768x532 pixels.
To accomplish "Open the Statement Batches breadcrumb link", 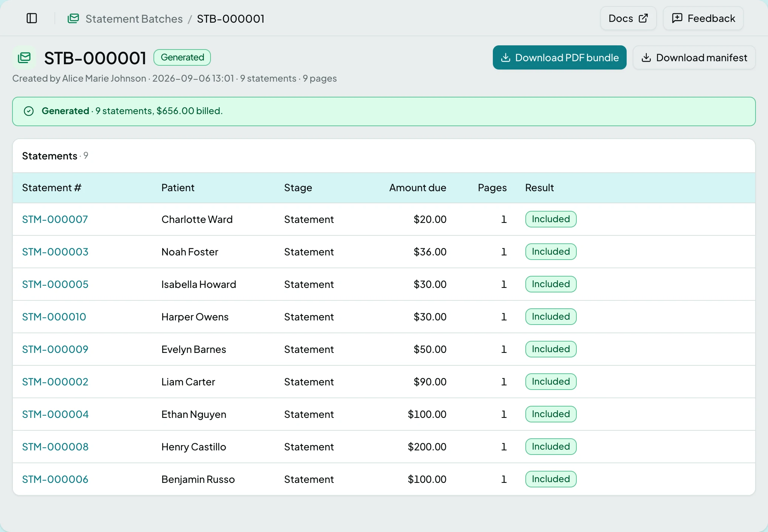I will tap(134, 19).
